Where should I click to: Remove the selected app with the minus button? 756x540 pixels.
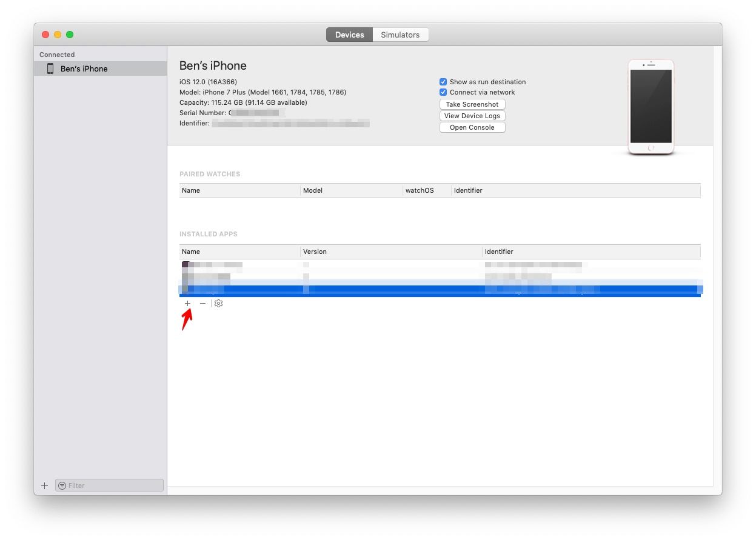202,303
